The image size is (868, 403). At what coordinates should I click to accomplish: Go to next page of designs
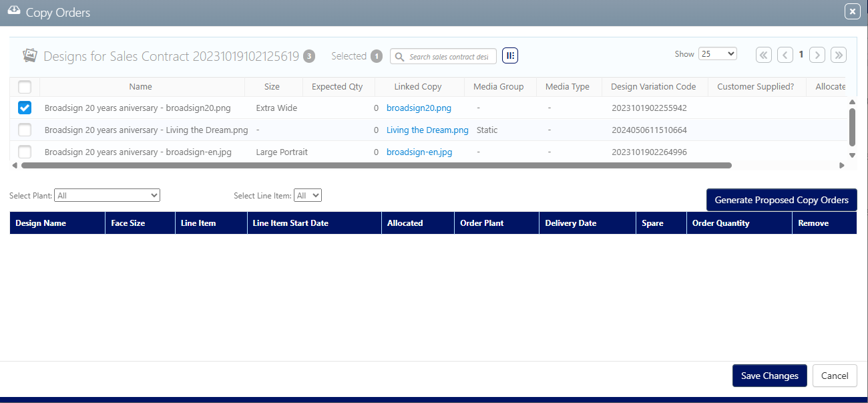click(817, 55)
